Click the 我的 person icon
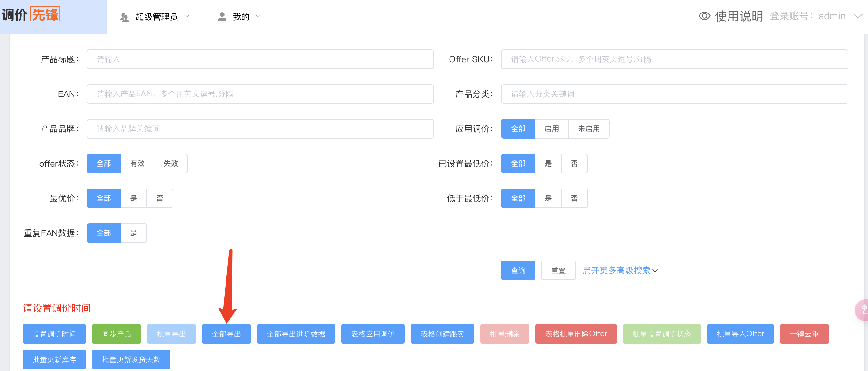Viewport: 868px width, 371px height. tap(222, 16)
